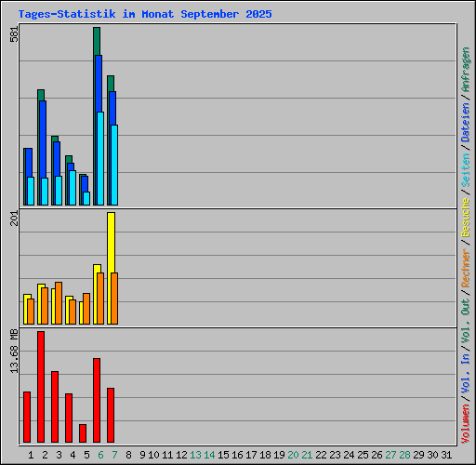The image size is (476, 465).
Task: Click green weekend day 14 label
Action: coord(209,455)
